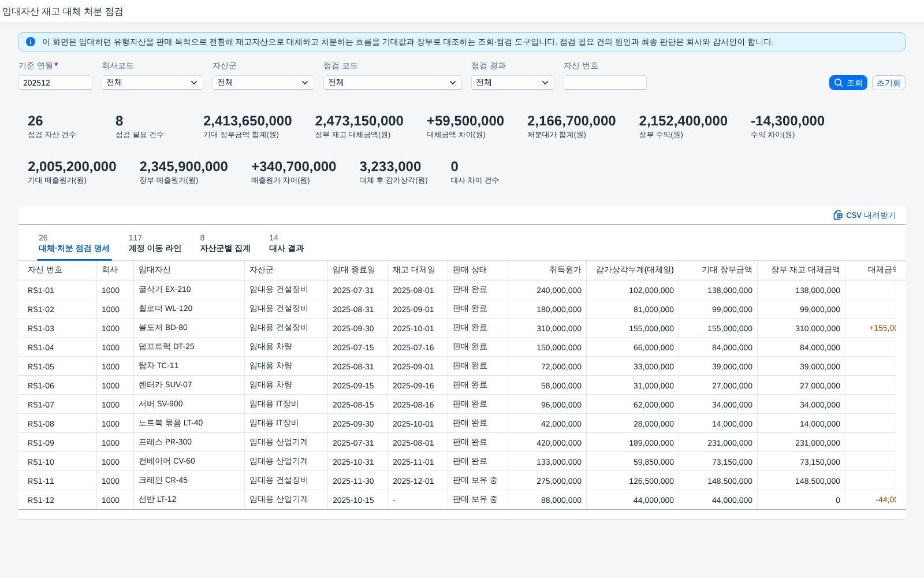Click the 재고 대체일 column header
This screenshot has width=924, height=578.
418,270
